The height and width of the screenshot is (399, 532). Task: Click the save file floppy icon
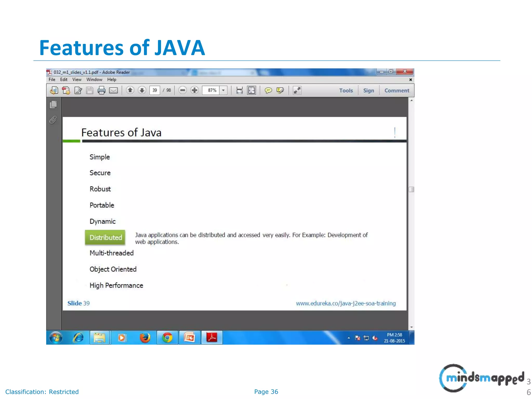pos(90,90)
